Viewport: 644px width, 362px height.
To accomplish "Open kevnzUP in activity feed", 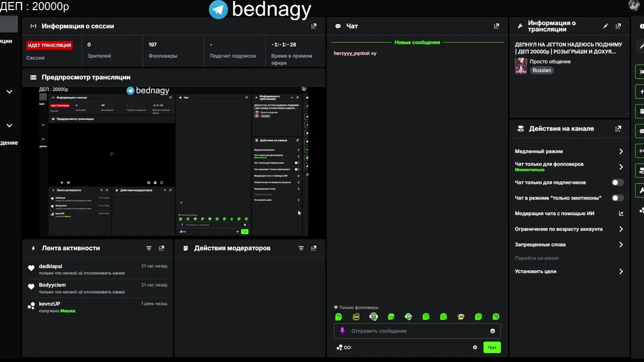I will pyautogui.click(x=49, y=304).
